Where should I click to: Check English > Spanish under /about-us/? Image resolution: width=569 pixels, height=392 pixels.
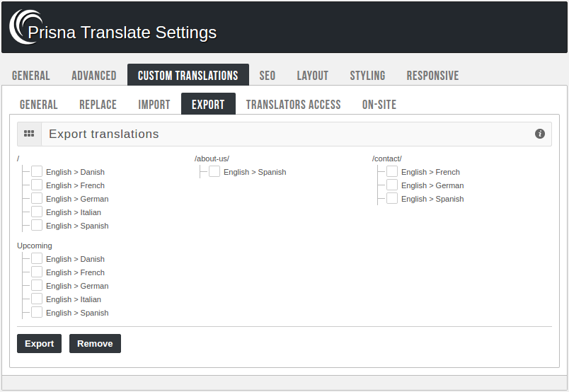click(214, 172)
